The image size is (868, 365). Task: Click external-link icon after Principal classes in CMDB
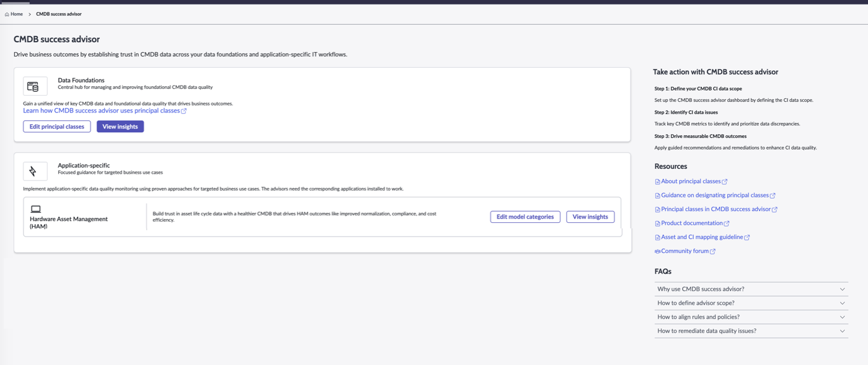[774, 210]
